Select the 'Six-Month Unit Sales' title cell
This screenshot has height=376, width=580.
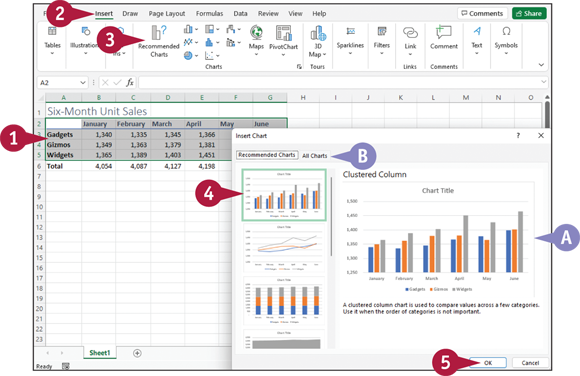97,111
